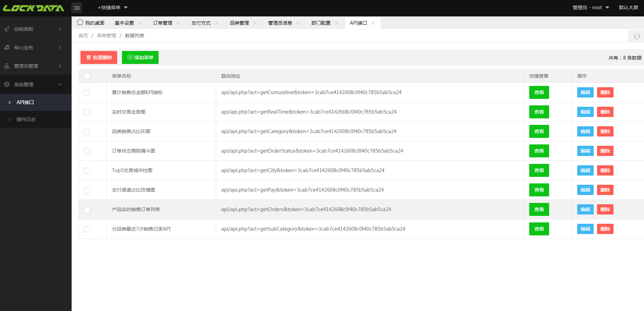
Task: Click the refresh icon at top right
Action: pyautogui.click(x=637, y=36)
